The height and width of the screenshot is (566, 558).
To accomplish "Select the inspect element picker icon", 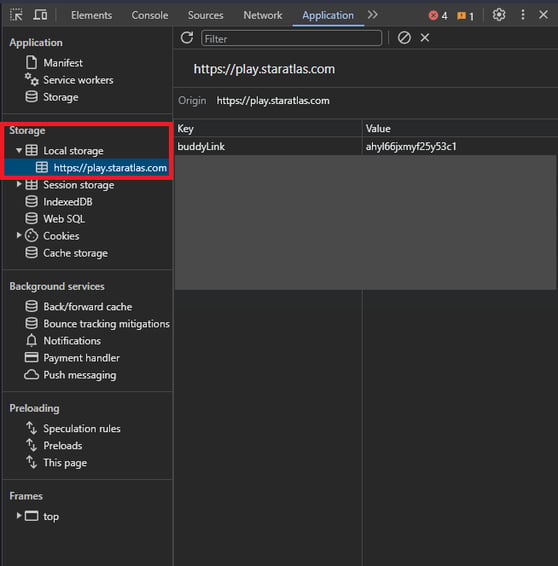I will point(16,15).
